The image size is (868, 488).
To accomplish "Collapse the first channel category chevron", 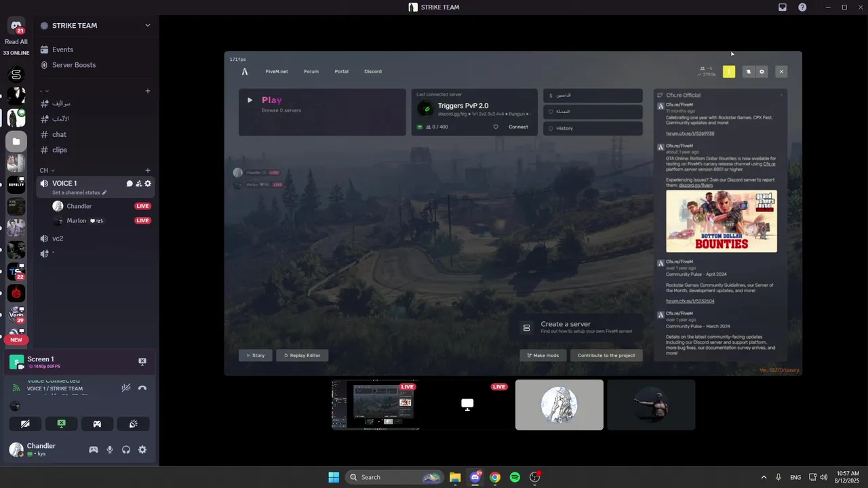I will [x=47, y=91].
